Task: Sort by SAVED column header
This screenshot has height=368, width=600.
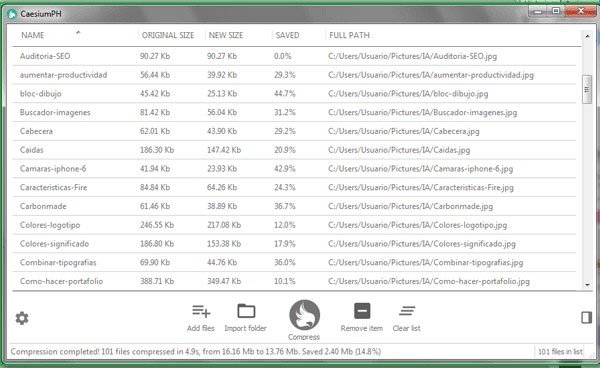Action: 287,35
